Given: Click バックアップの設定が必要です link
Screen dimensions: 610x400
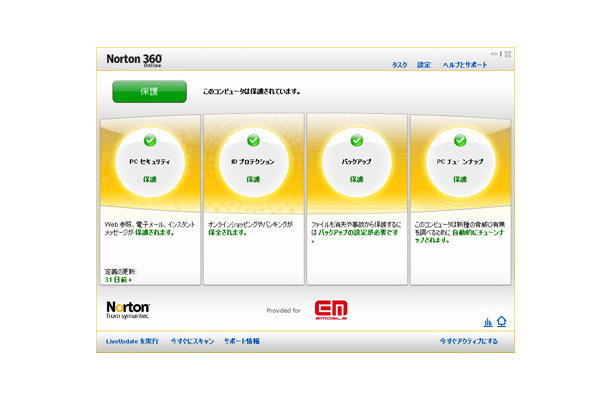Looking at the screenshot, I should tap(358, 232).
